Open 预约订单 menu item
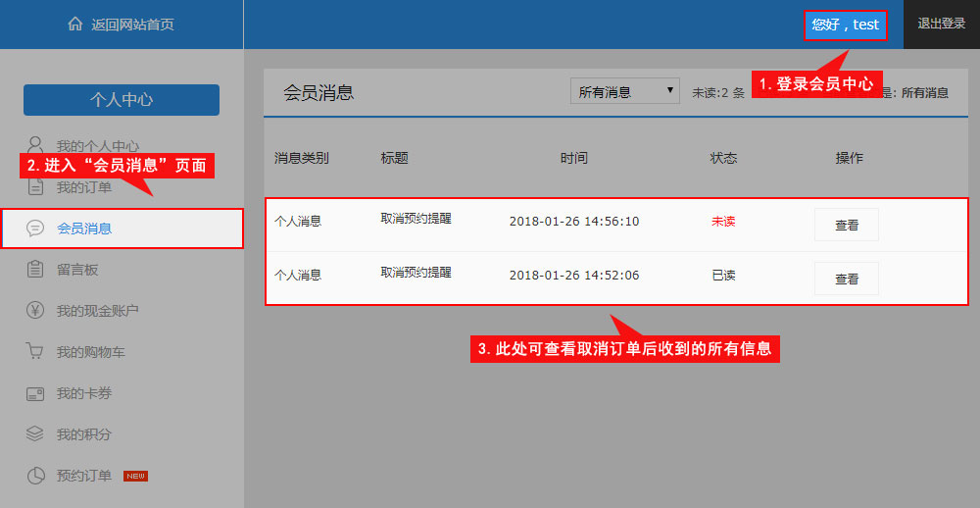The image size is (980, 508). click(84, 476)
